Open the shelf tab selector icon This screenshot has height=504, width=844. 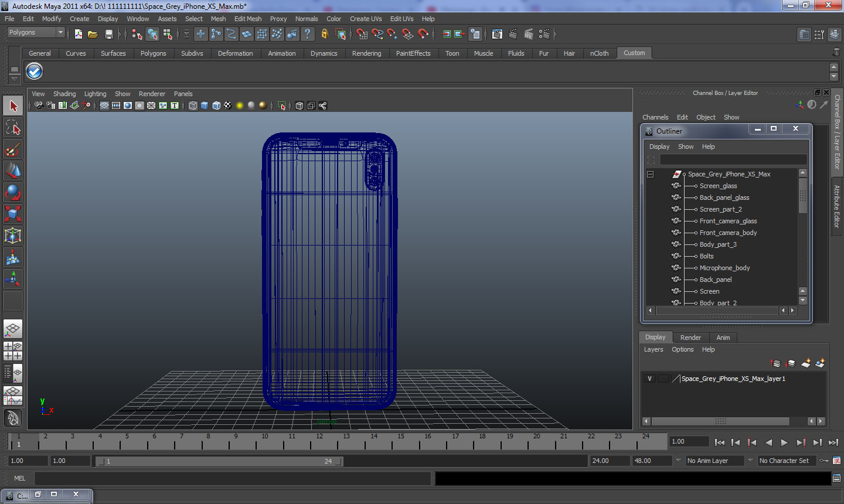[x=15, y=70]
